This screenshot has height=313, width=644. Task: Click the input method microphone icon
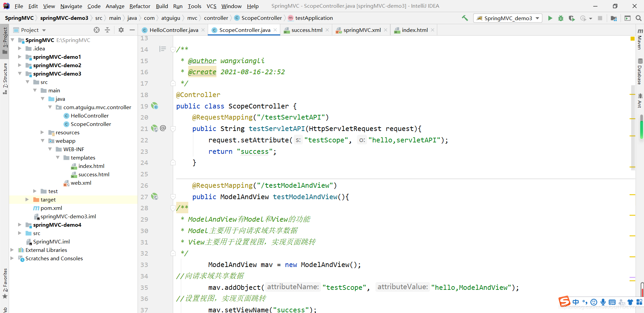coord(603,302)
